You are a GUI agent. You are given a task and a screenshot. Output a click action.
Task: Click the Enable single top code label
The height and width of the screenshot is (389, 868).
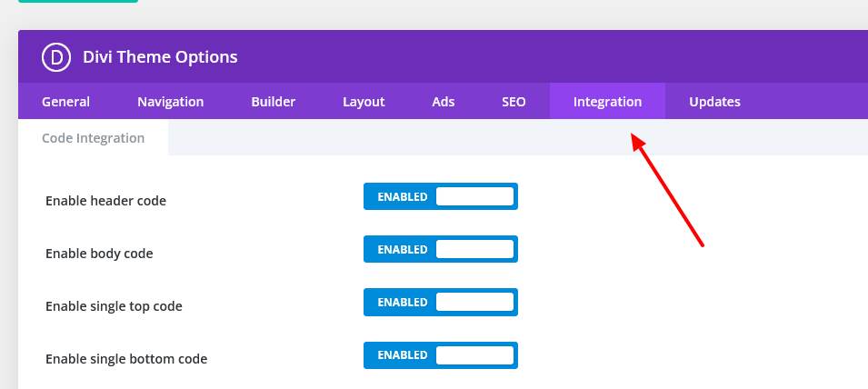pos(114,306)
